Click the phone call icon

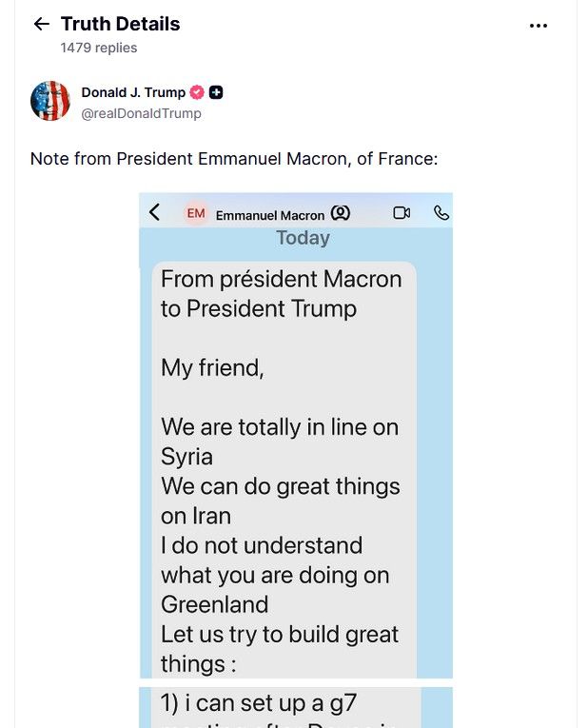click(x=441, y=213)
